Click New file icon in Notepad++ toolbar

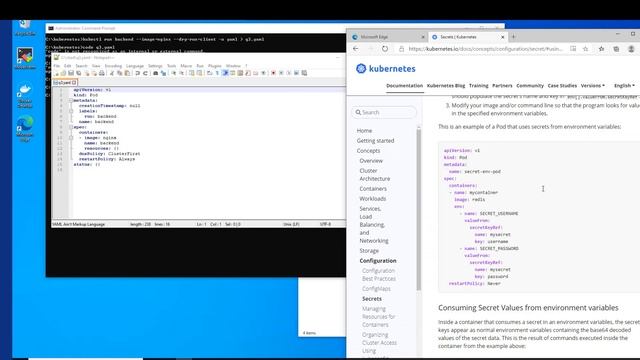click(x=56, y=73)
